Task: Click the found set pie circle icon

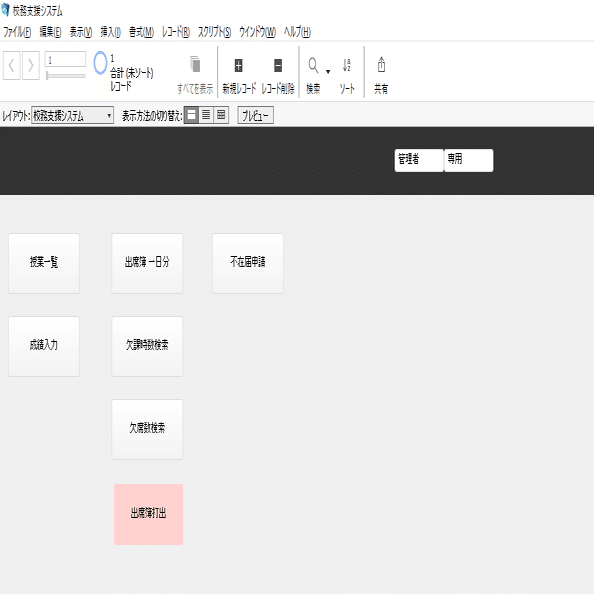Action: coord(100,63)
